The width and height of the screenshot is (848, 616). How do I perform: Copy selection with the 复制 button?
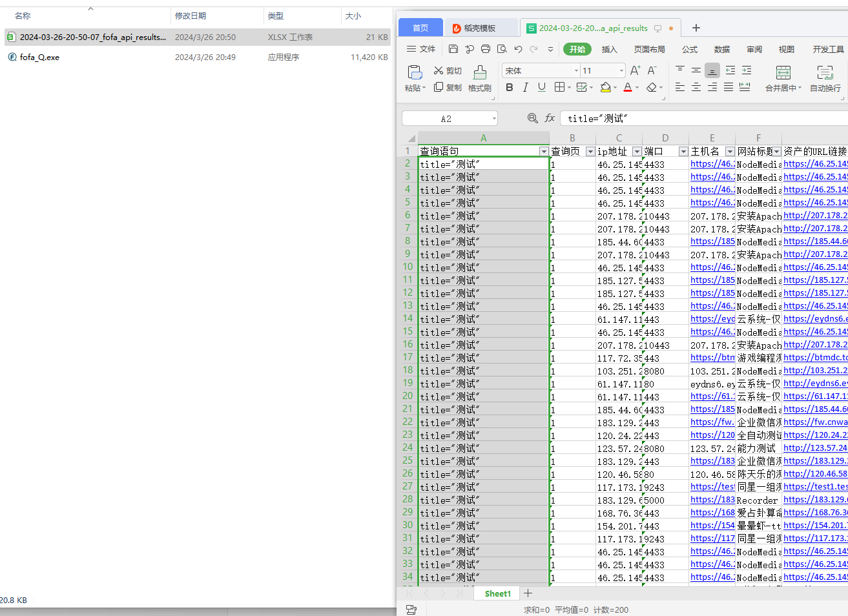coord(448,87)
